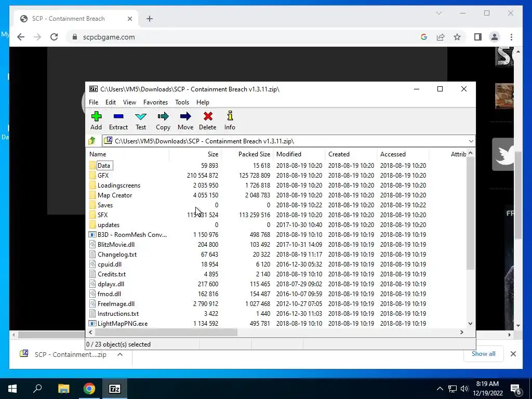Click the Google icon in the address bar

pos(424,37)
